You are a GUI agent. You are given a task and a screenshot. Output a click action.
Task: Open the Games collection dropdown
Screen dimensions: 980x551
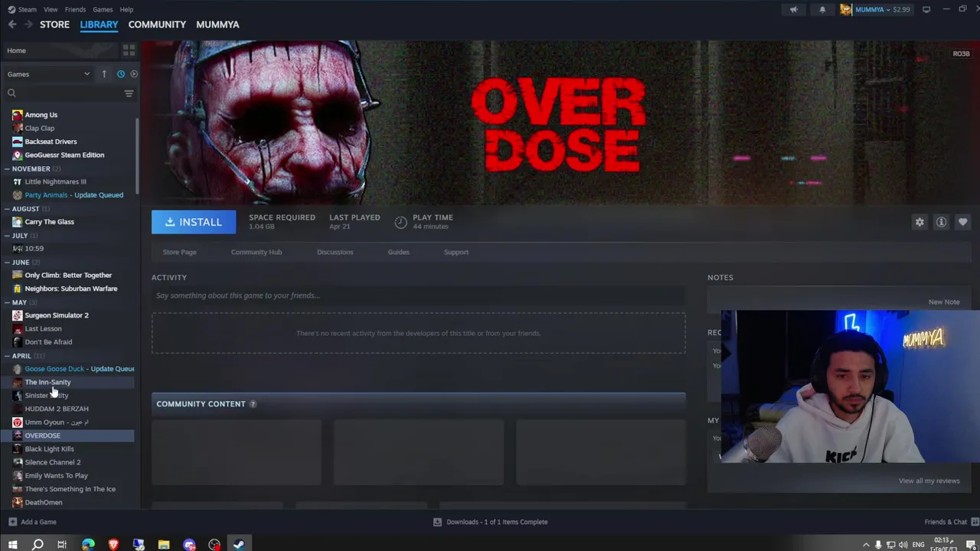click(48, 74)
